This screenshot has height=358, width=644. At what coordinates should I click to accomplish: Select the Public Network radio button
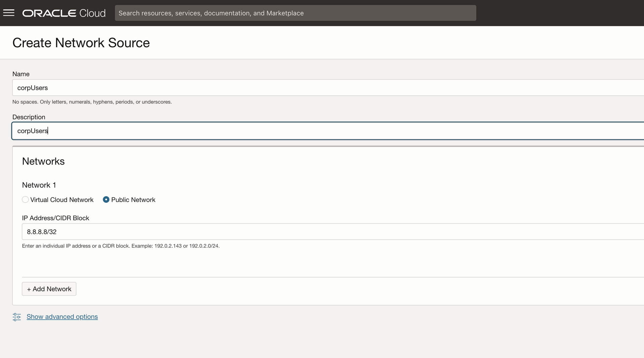[106, 200]
